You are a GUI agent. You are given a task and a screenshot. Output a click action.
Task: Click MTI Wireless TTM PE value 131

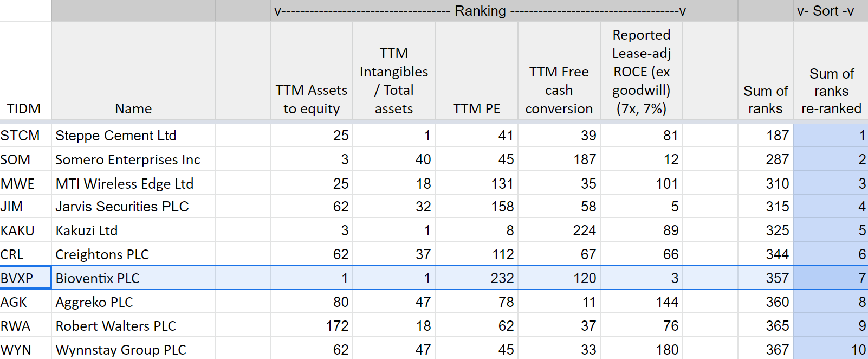[477, 183]
